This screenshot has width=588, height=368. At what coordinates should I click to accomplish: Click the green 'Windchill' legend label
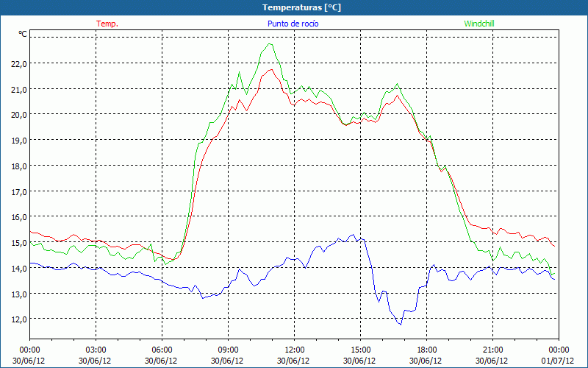(479, 24)
